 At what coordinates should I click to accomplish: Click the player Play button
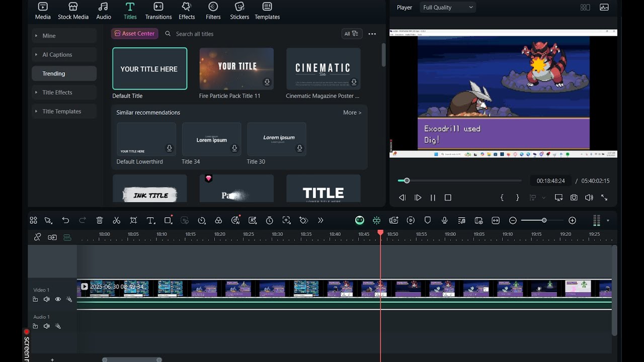click(x=418, y=198)
